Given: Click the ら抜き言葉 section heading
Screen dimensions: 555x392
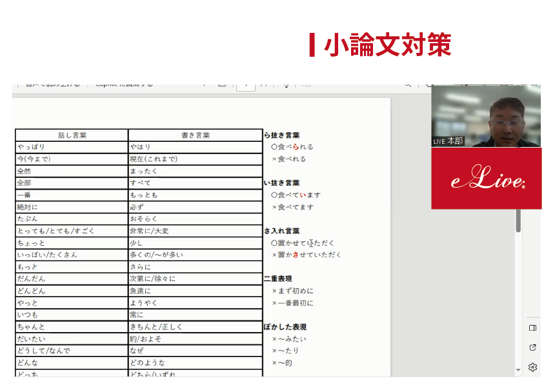Looking at the screenshot, I should click(282, 135).
